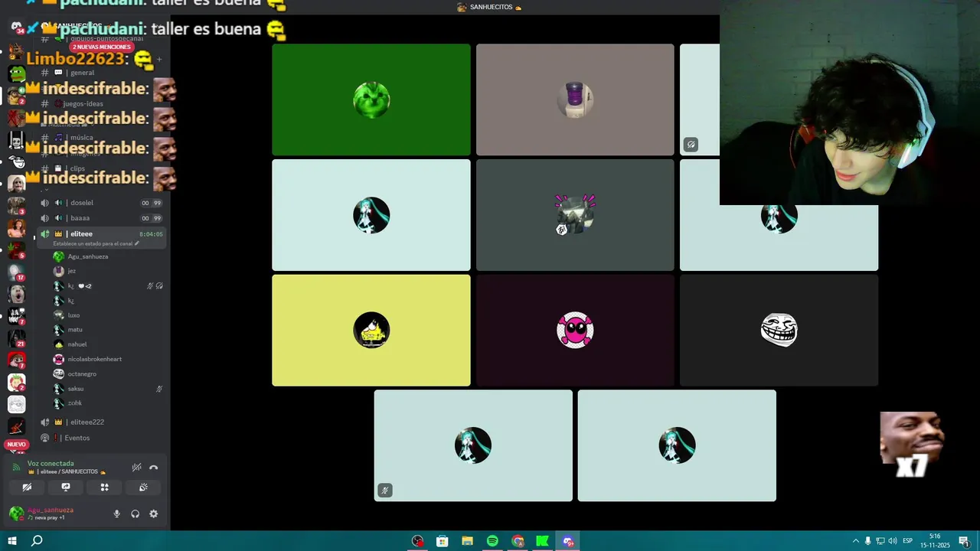980x551 pixels.
Task: Open the Eventos stage channel
Action: (x=101, y=438)
